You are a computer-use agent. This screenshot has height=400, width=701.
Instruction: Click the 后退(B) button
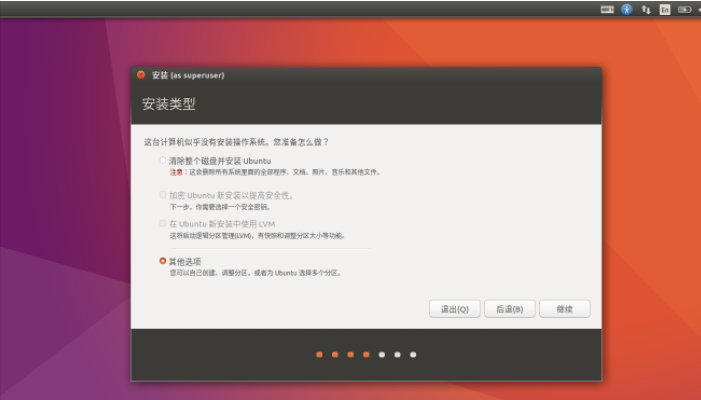point(510,309)
